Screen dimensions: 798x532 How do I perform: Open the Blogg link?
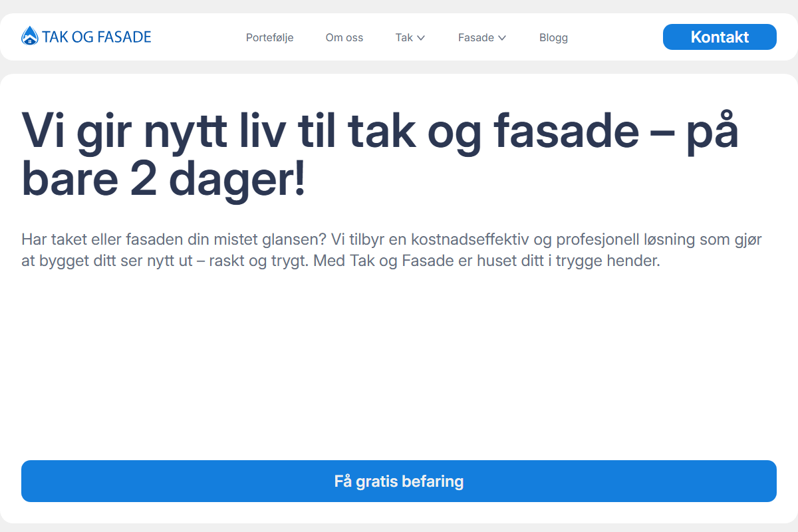click(x=553, y=37)
